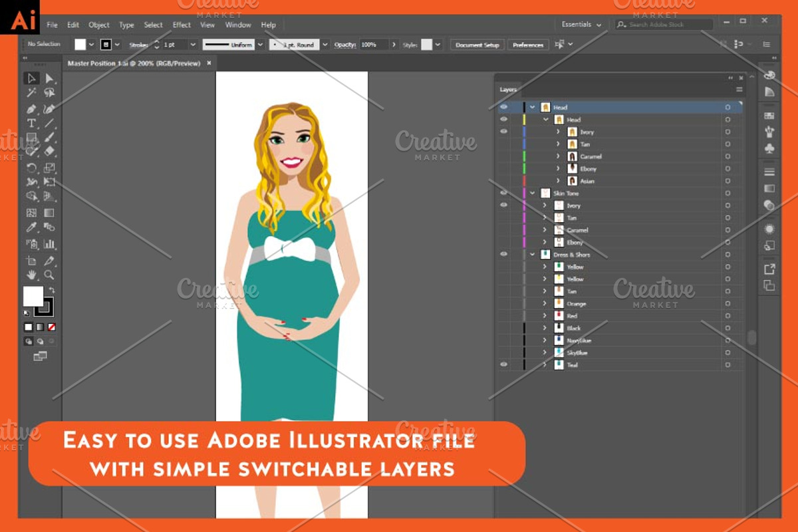Select the Mesh tool

31,213
